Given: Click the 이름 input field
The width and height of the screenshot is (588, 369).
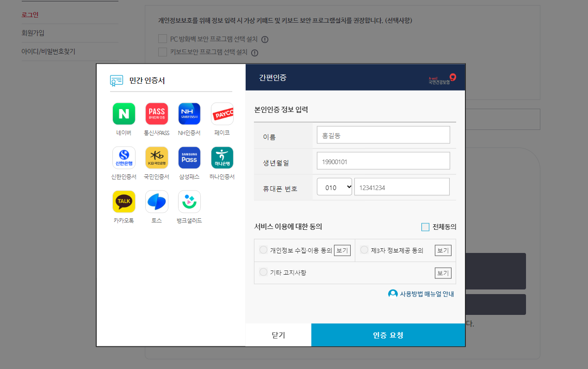Looking at the screenshot, I should point(384,135).
